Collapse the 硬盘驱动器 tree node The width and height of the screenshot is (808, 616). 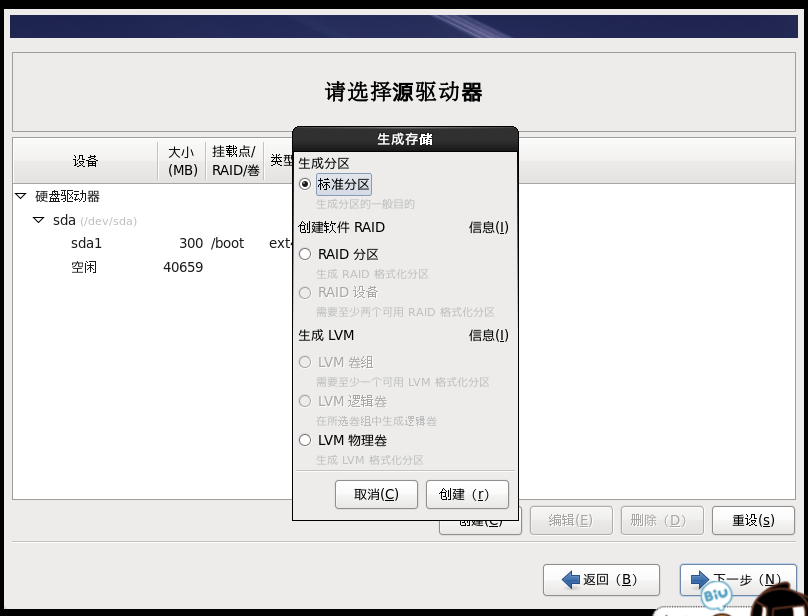21,196
